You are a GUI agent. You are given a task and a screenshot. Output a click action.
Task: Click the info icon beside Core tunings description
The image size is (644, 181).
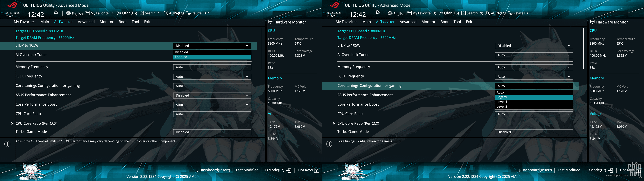point(329,144)
